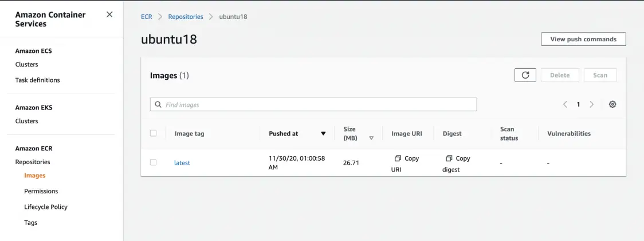Open Permissions in the ECR sidebar
The height and width of the screenshot is (241, 644).
pyautogui.click(x=41, y=191)
